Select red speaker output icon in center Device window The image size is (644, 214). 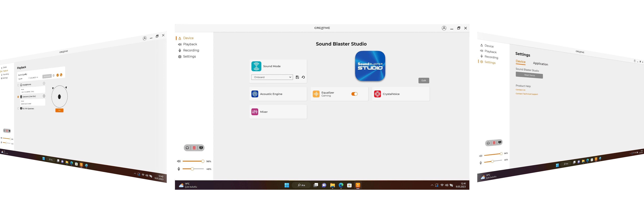coord(194,148)
